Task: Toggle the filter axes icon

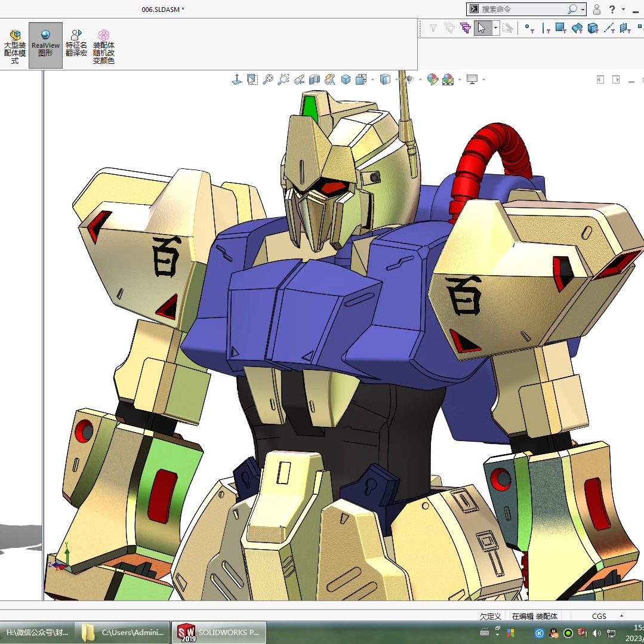Action: pyautogui.click(x=609, y=28)
